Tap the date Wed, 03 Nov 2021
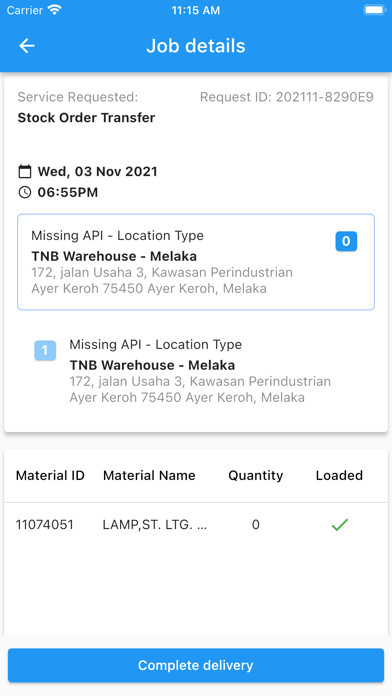The width and height of the screenshot is (392, 696). click(x=97, y=171)
